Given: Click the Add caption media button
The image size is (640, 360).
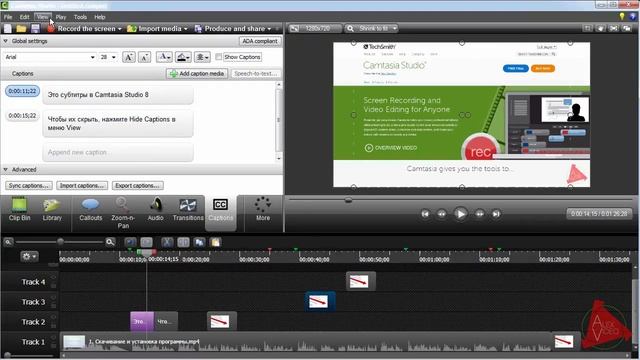Looking at the screenshot, I should [x=197, y=73].
